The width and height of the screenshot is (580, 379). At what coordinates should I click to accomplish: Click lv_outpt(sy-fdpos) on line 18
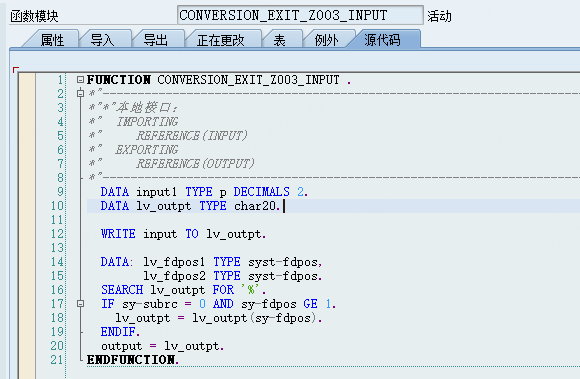coord(254,318)
